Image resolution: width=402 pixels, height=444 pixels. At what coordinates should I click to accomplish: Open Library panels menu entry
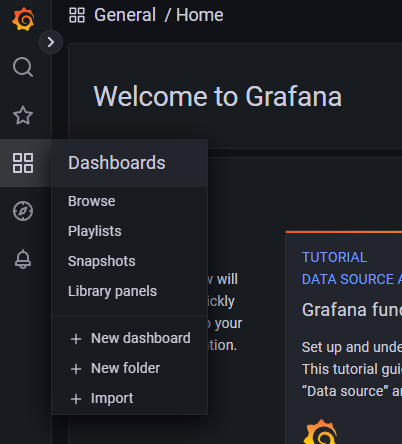[x=112, y=291]
